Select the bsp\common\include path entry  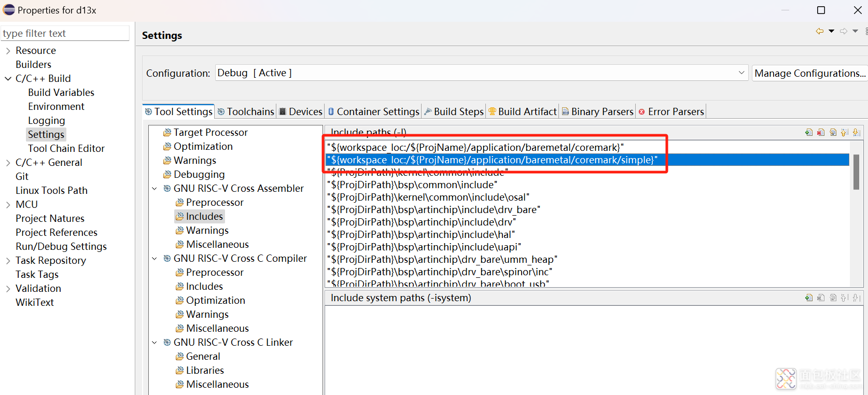click(x=412, y=185)
